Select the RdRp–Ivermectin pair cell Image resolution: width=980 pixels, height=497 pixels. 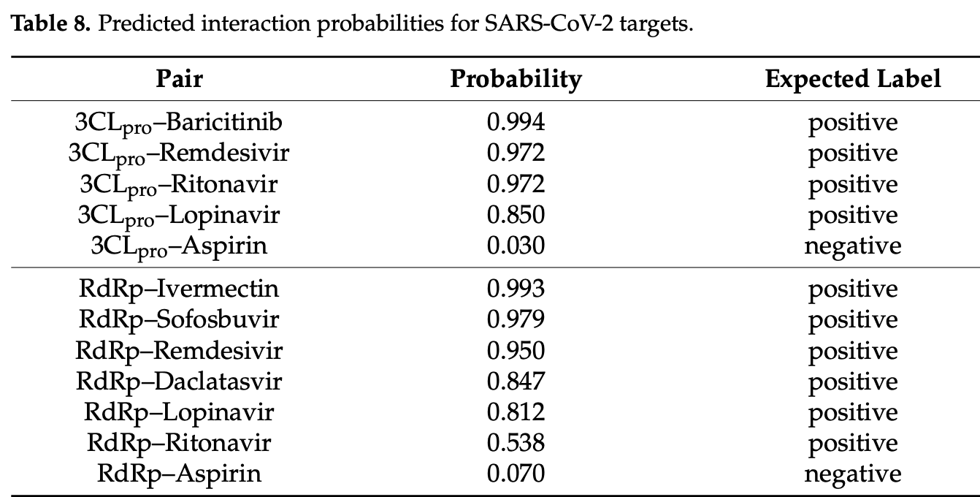coord(179,289)
